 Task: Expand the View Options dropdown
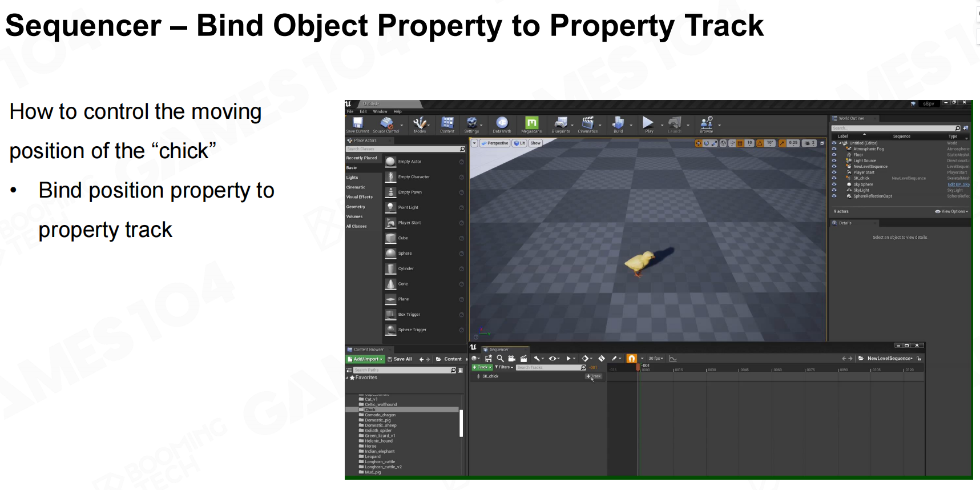952,211
